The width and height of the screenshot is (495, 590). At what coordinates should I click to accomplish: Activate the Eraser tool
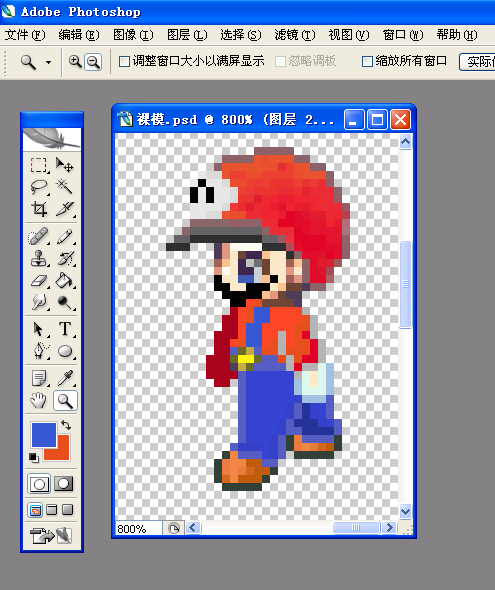click(39, 281)
